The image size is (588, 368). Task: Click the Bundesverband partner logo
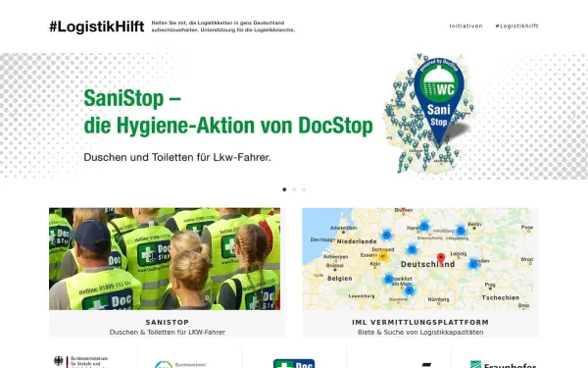pos(180,364)
